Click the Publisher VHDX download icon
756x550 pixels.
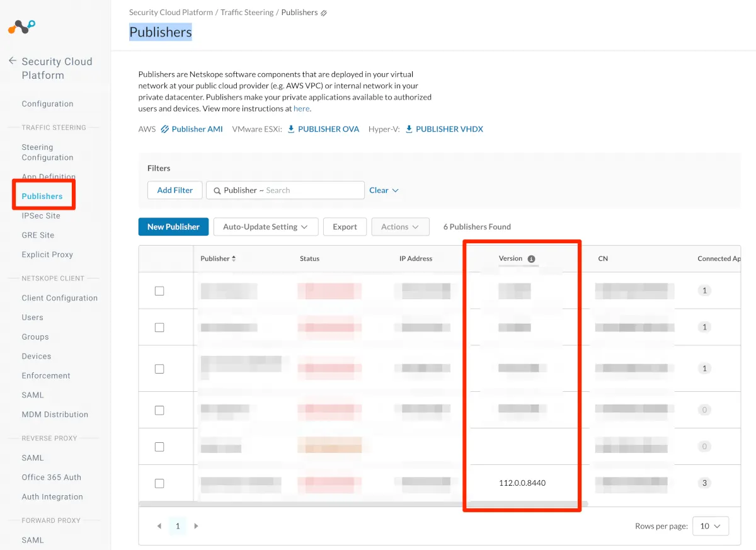click(409, 129)
